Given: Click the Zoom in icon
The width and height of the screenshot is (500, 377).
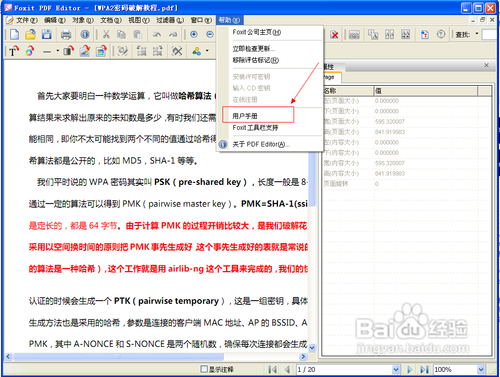Looking at the screenshot, I should (194, 34).
